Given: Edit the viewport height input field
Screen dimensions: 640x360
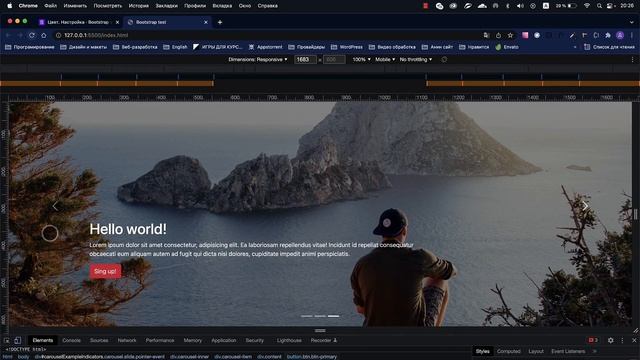Looking at the screenshot, I should (x=334, y=60).
